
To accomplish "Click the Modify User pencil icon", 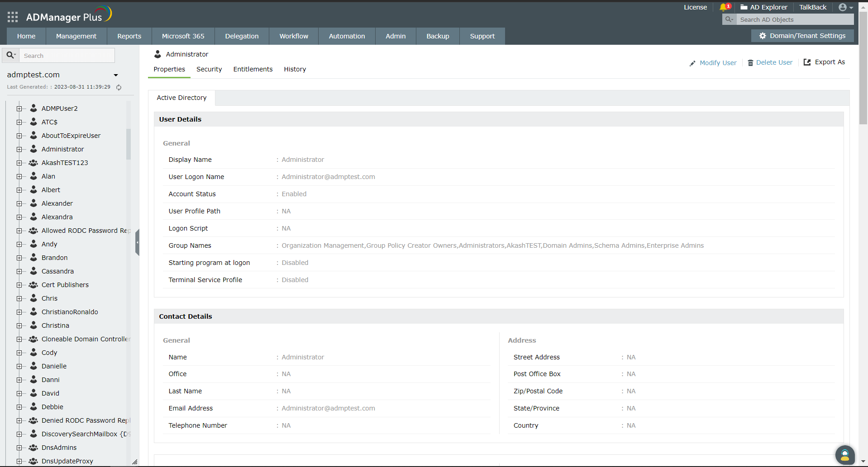I will point(692,63).
